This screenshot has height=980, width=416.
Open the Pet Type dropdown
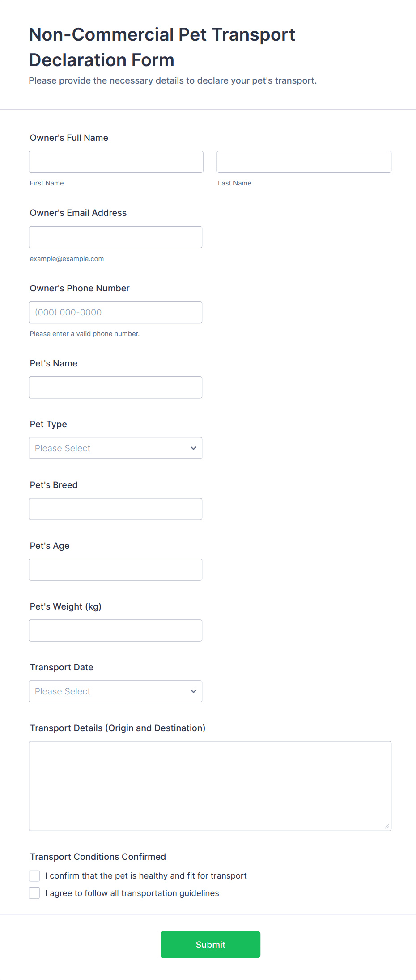click(107, 448)
